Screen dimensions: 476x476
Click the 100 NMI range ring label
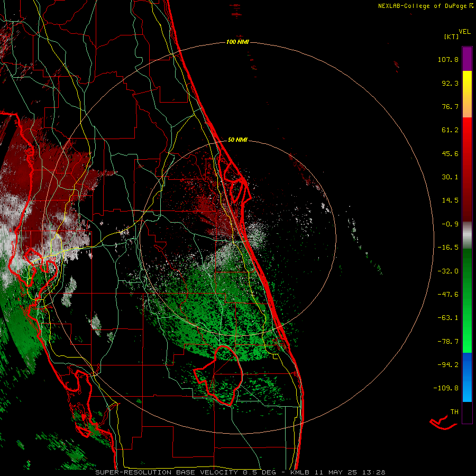[237, 42]
